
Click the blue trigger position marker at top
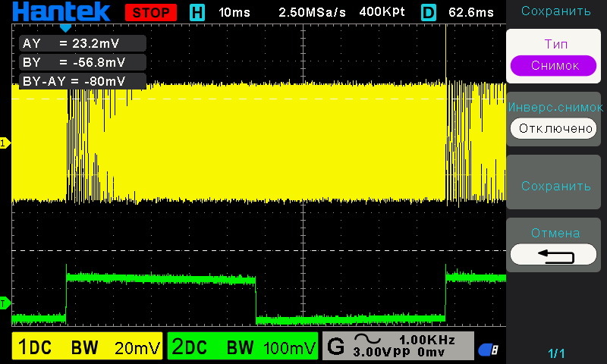click(x=65, y=28)
